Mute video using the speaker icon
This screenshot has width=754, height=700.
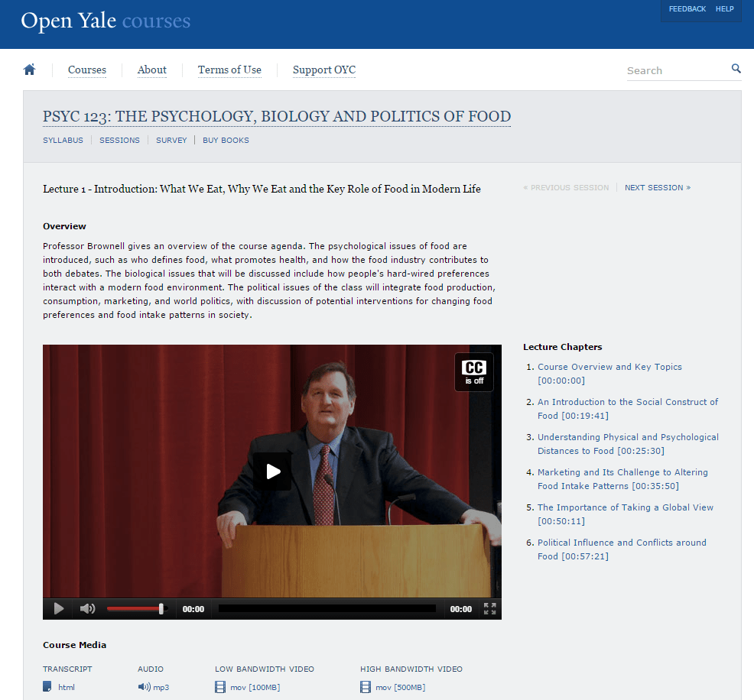[x=88, y=609]
